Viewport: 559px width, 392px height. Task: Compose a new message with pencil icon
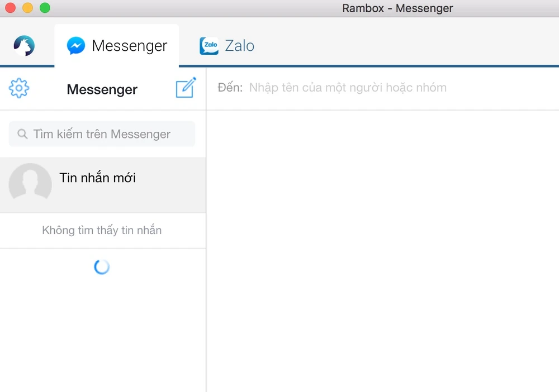[x=186, y=88]
